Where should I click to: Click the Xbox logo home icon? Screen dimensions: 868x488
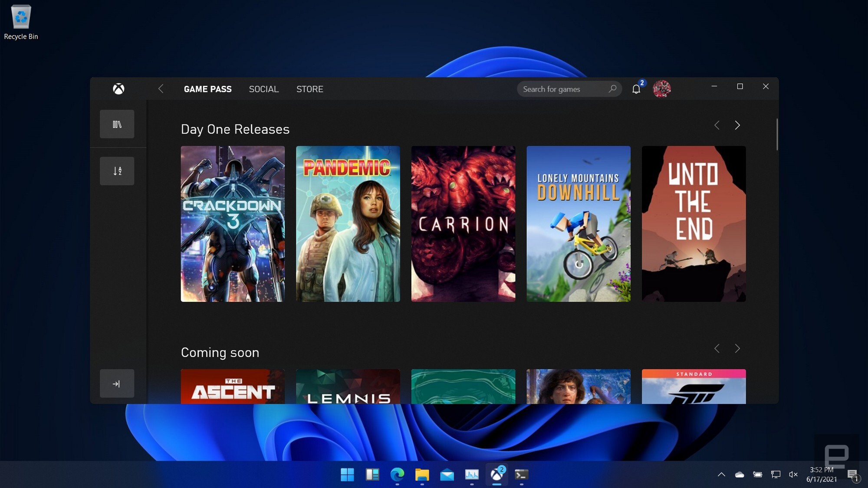pyautogui.click(x=118, y=89)
